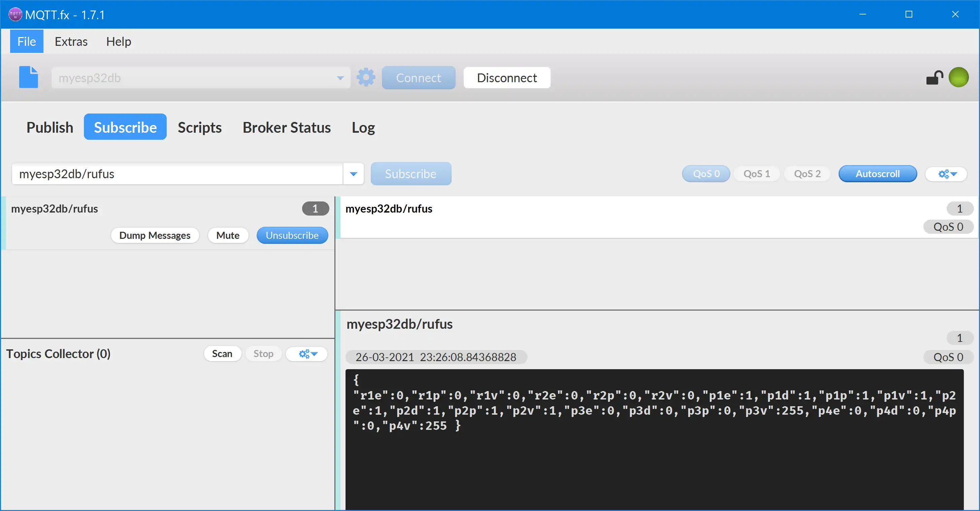
Task: Click the connection settings gear icon
Action: [x=365, y=77]
